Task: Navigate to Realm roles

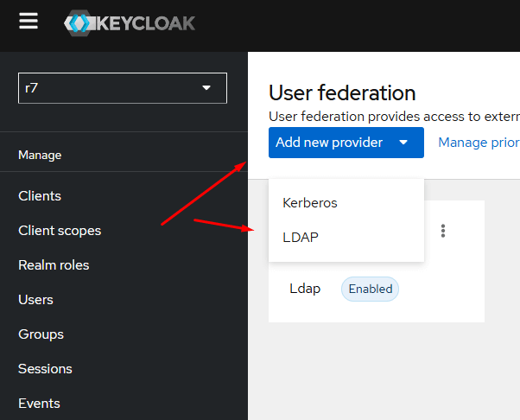Action: [x=54, y=265]
